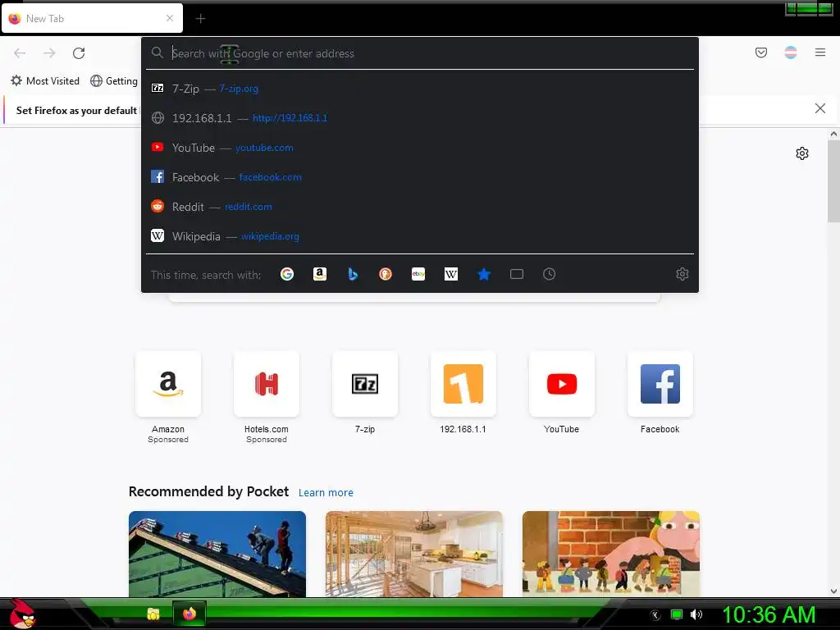Open the YouTube shortcut tile
Screen dimensions: 840x630
(x=561, y=384)
